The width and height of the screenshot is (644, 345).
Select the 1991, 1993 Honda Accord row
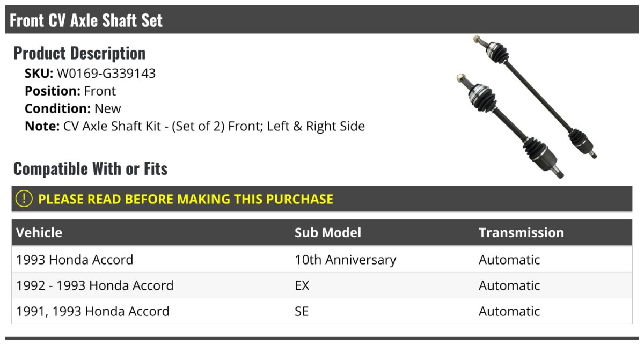93,311
